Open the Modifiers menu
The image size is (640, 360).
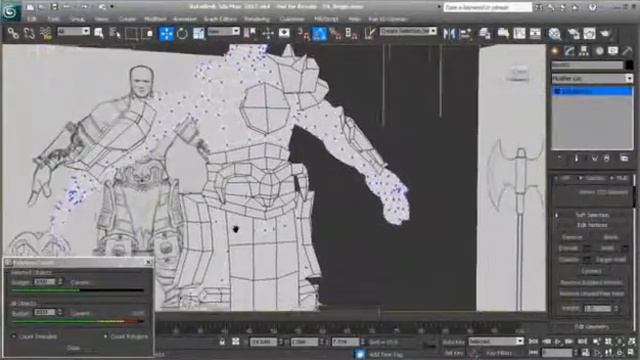[155, 19]
